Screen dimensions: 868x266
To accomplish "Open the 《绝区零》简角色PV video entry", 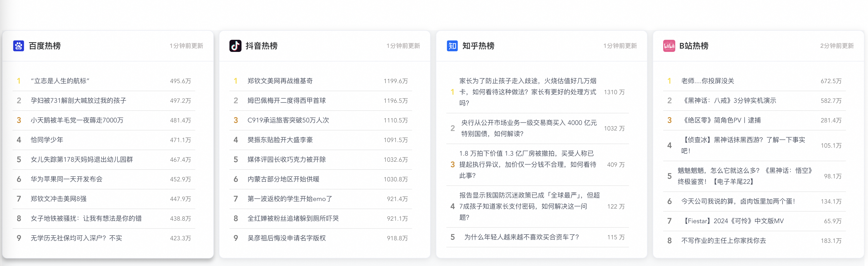I will point(721,120).
